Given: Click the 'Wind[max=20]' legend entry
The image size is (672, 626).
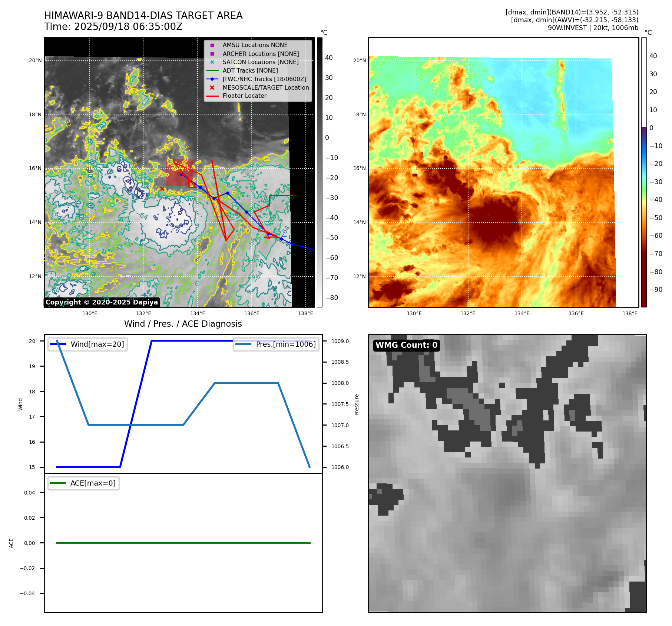Looking at the screenshot, I should [87, 344].
